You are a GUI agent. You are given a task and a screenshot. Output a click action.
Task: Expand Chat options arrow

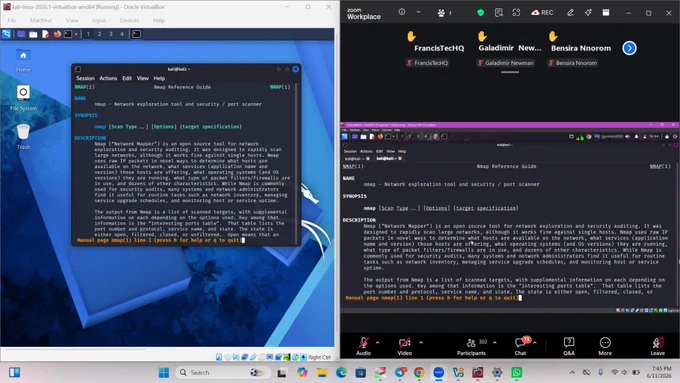(535, 343)
